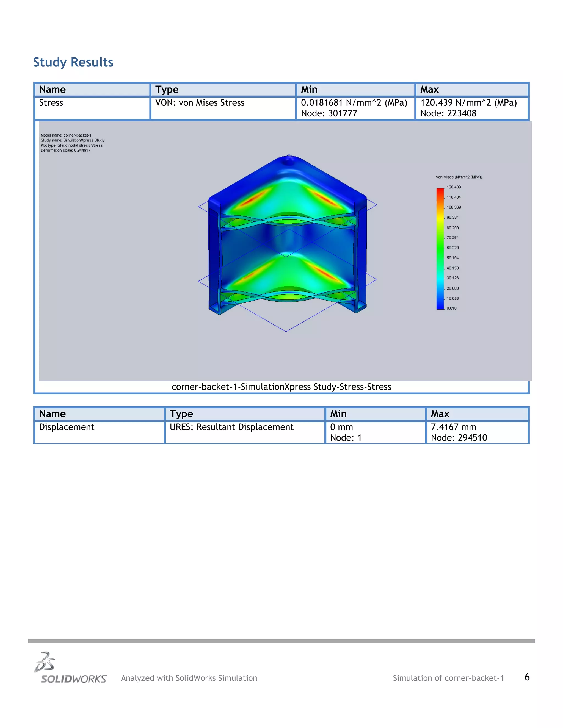Click 'Analyzed with SolidWorks Simulation' footer text

[189, 678]
